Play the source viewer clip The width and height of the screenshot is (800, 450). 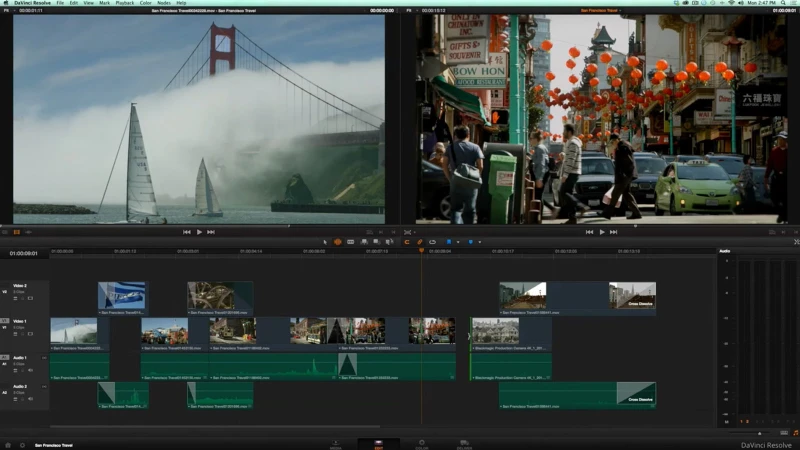199,231
